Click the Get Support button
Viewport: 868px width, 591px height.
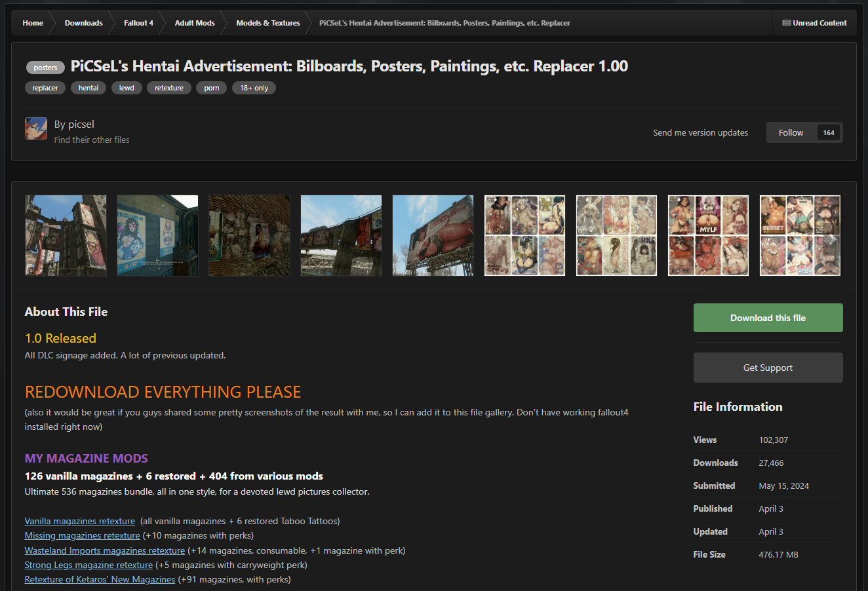768,368
